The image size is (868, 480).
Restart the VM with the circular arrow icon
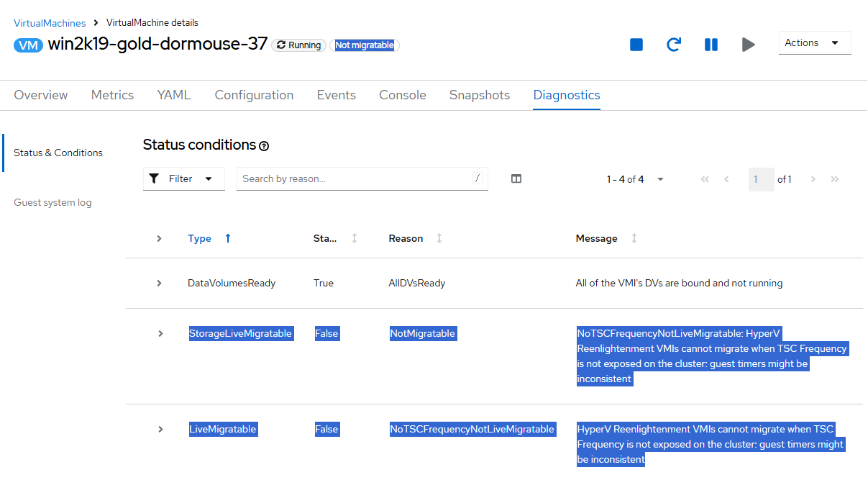674,45
